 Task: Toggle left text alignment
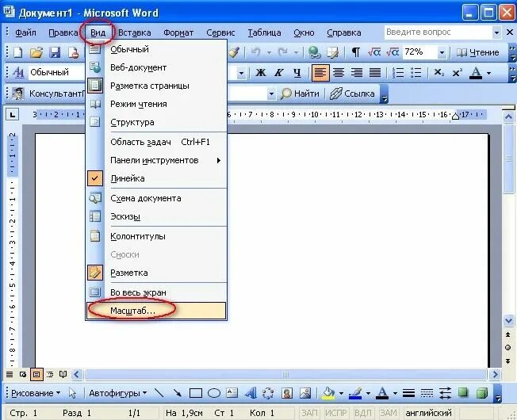tap(320, 72)
